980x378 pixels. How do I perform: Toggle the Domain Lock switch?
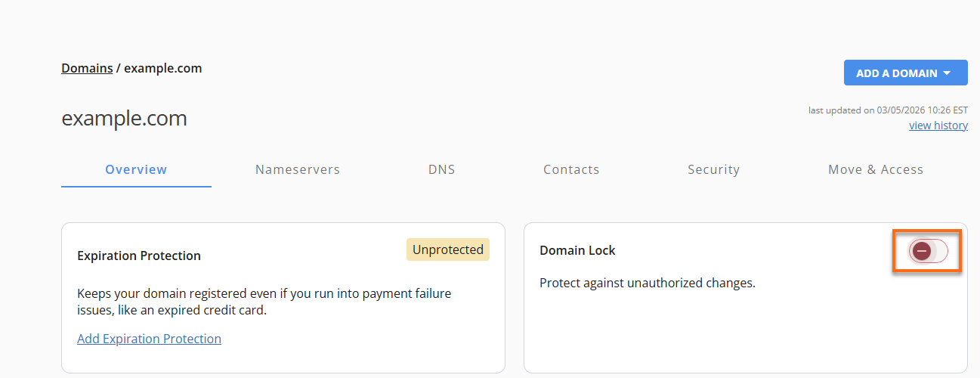pyautogui.click(x=928, y=251)
